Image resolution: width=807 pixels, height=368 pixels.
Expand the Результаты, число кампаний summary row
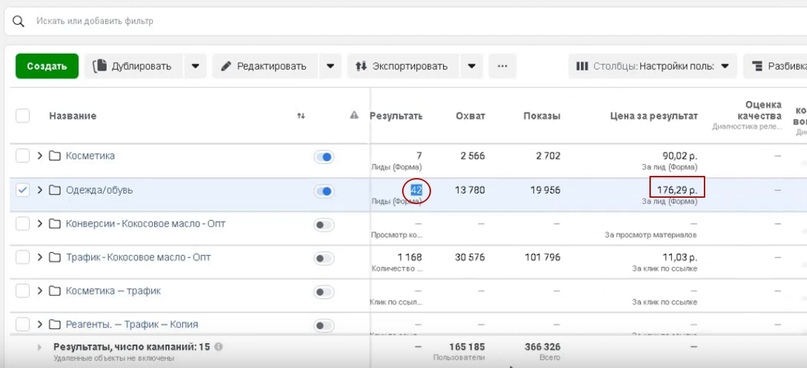click(40, 347)
